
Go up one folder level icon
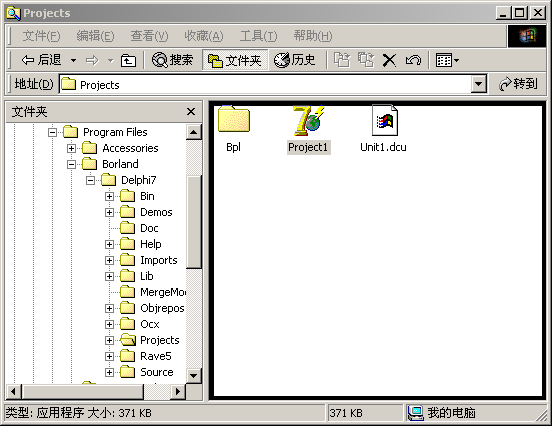coord(128,60)
